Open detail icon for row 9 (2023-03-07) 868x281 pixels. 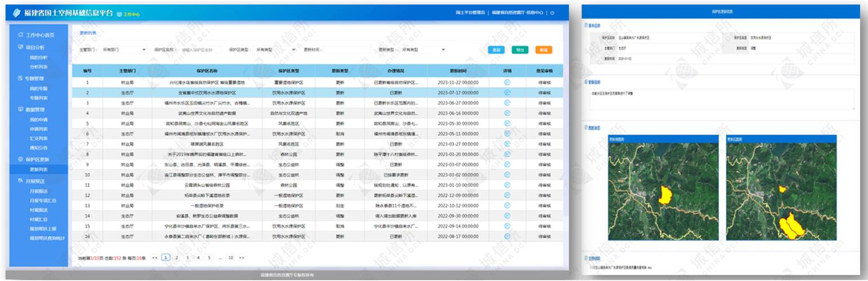(x=507, y=164)
